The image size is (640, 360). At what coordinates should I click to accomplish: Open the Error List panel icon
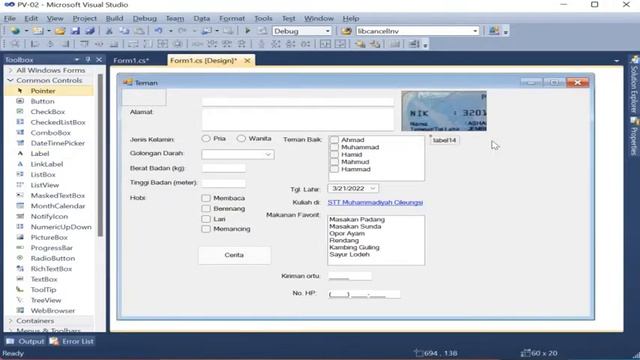tap(54, 341)
